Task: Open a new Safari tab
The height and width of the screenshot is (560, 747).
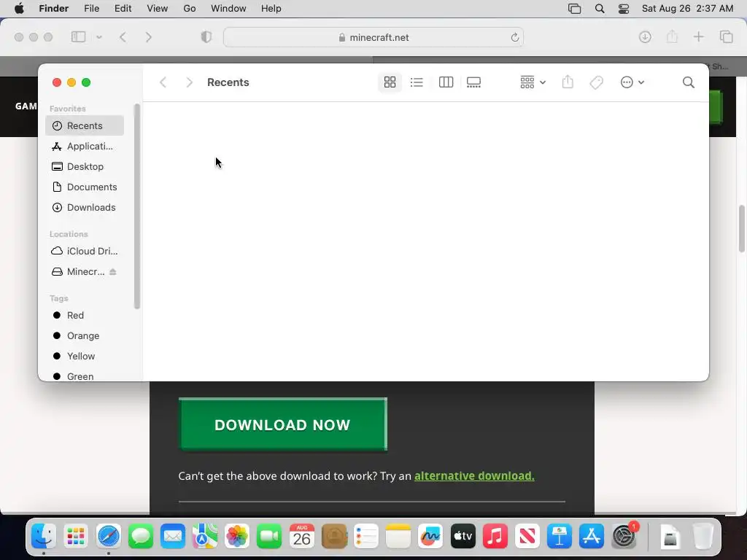Action: (x=698, y=36)
